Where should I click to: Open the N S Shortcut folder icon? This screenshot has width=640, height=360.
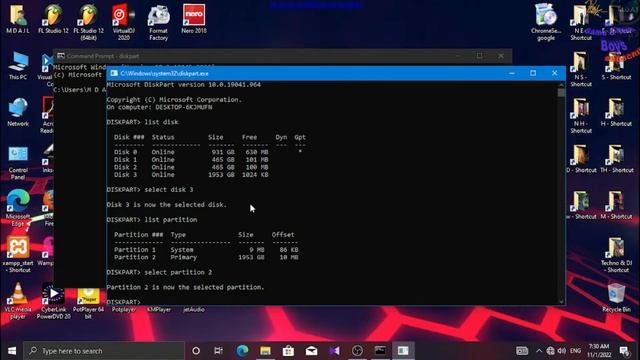pos(581,69)
